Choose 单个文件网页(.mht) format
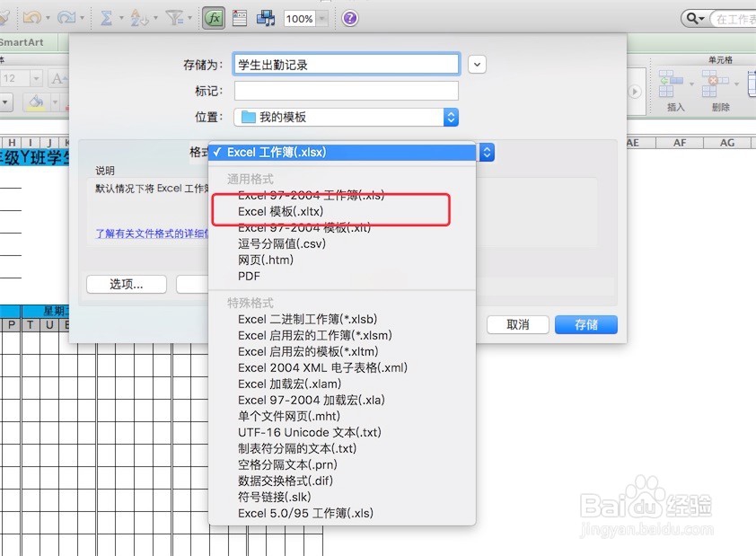This screenshot has height=556, width=756. pyautogui.click(x=342, y=416)
